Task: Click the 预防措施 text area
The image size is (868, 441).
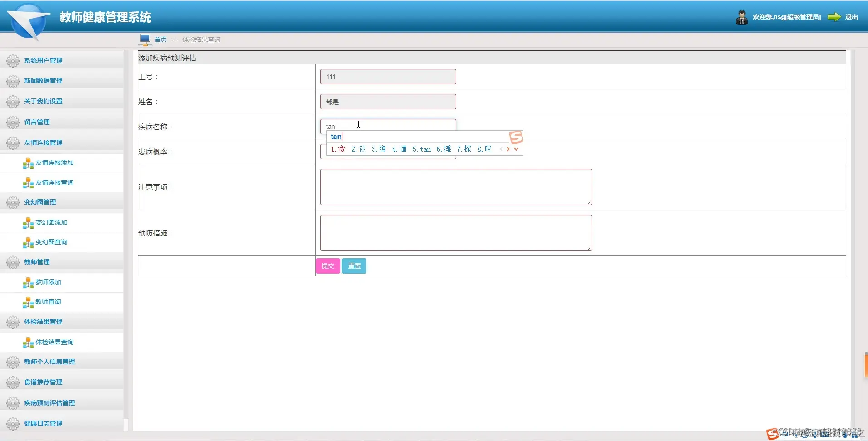Action: pos(456,233)
